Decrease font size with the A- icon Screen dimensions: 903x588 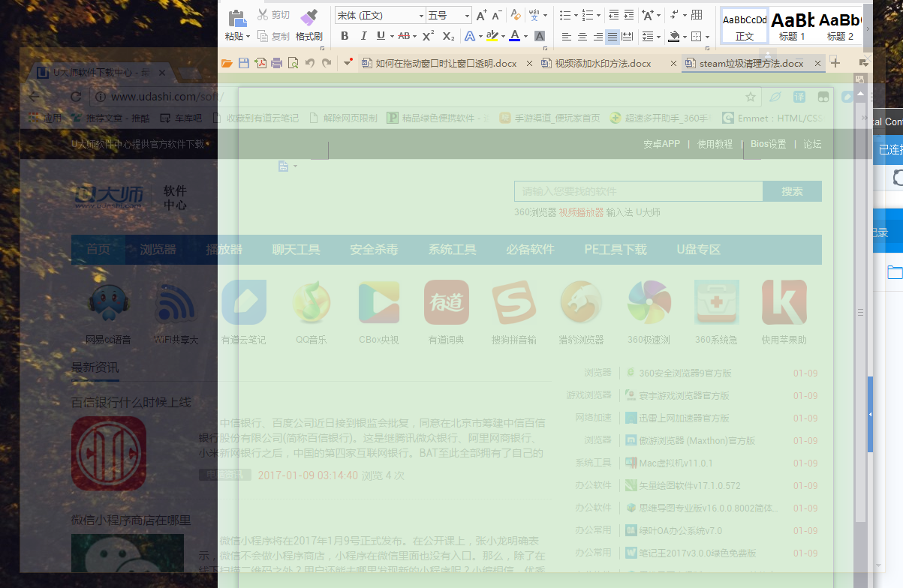[x=497, y=15]
